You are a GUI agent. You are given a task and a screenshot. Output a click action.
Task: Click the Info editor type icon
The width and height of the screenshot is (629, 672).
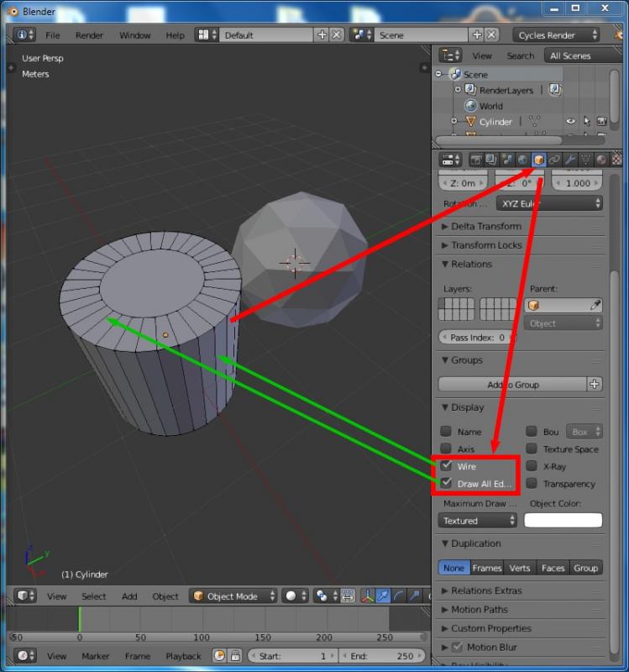click(x=24, y=35)
